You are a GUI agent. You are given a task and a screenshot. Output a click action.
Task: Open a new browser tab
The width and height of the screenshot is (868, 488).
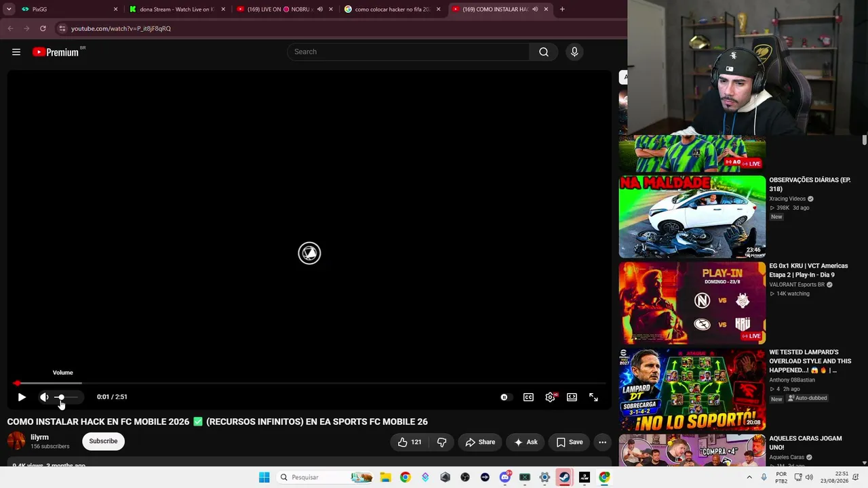[562, 9]
